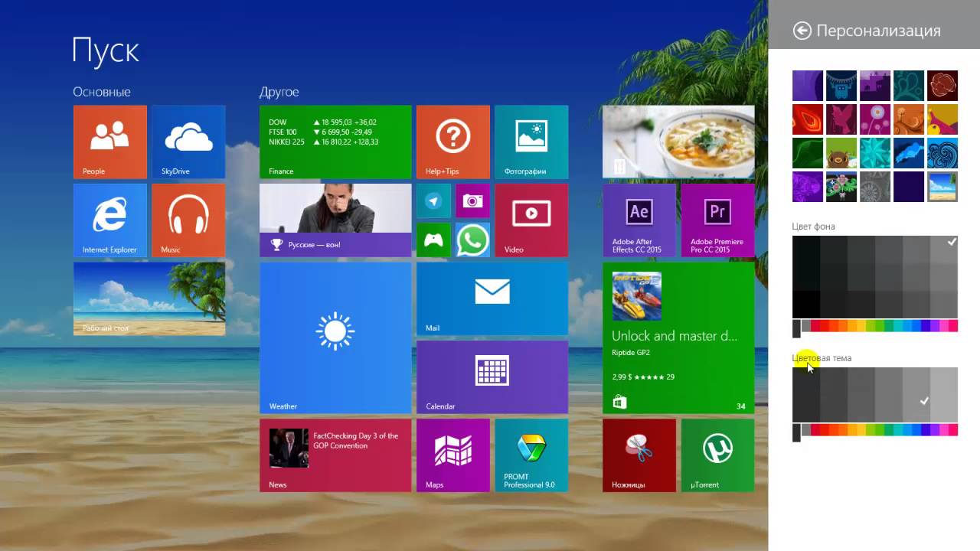980x551 pixels.
Task: Select the magenta dandelion background thumbnail
Action: (875, 119)
